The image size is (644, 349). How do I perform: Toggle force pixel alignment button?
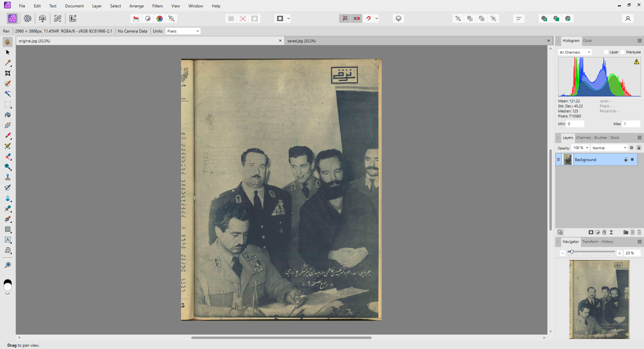345,18
